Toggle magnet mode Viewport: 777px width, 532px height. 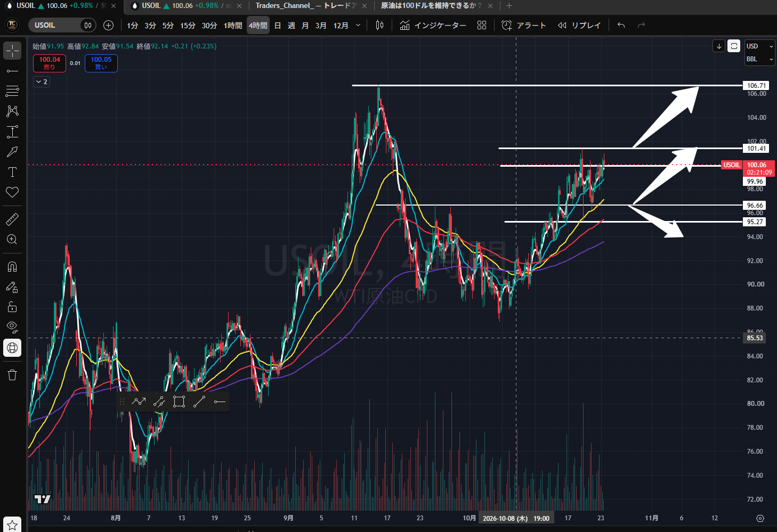[12, 266]
